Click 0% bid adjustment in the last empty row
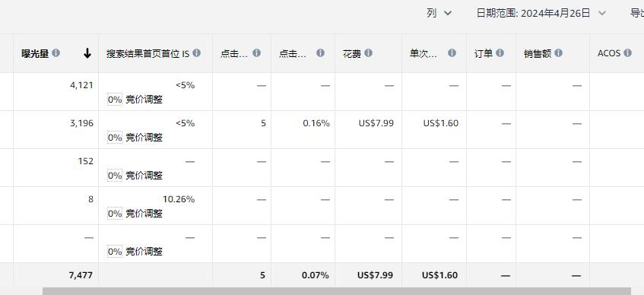 point(115,252)
